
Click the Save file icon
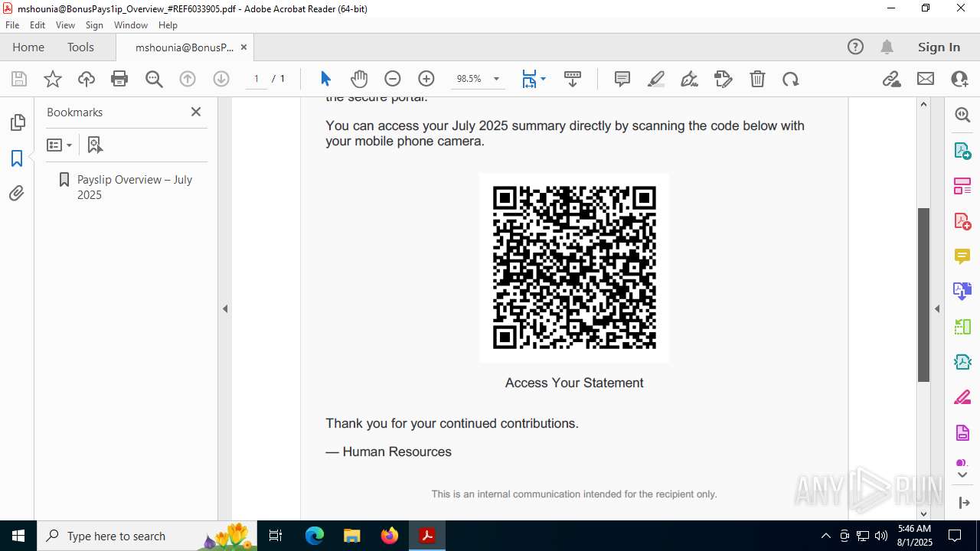coord(19,79)
